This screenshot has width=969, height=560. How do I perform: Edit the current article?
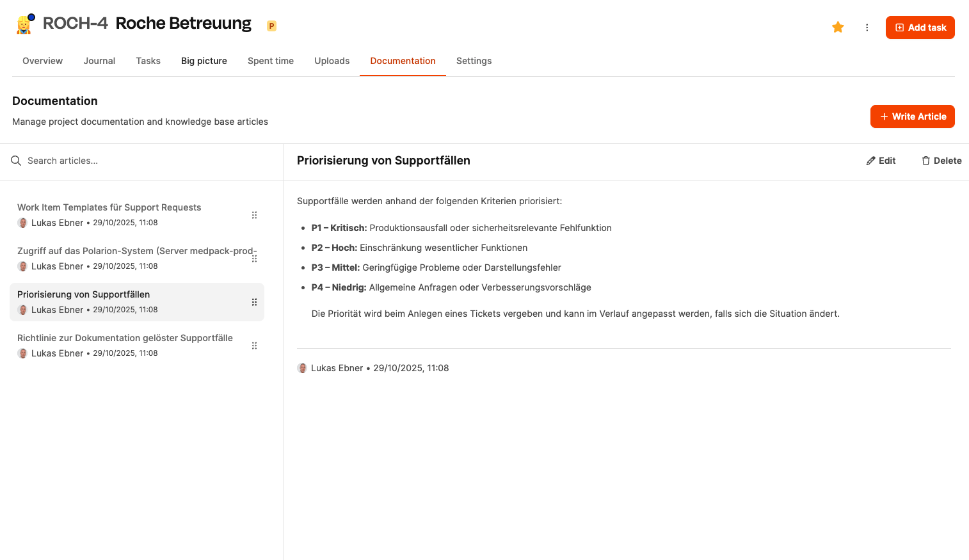point(881,161)
